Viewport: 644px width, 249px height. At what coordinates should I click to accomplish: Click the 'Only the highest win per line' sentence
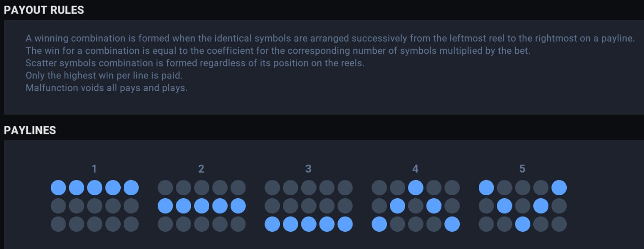[104, 76]
